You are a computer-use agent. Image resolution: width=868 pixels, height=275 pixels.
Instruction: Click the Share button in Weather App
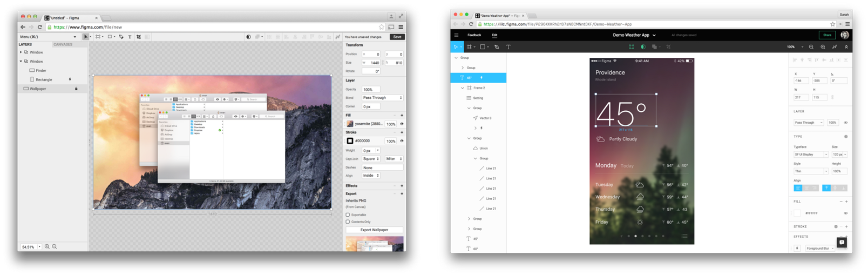pos(827,35)
